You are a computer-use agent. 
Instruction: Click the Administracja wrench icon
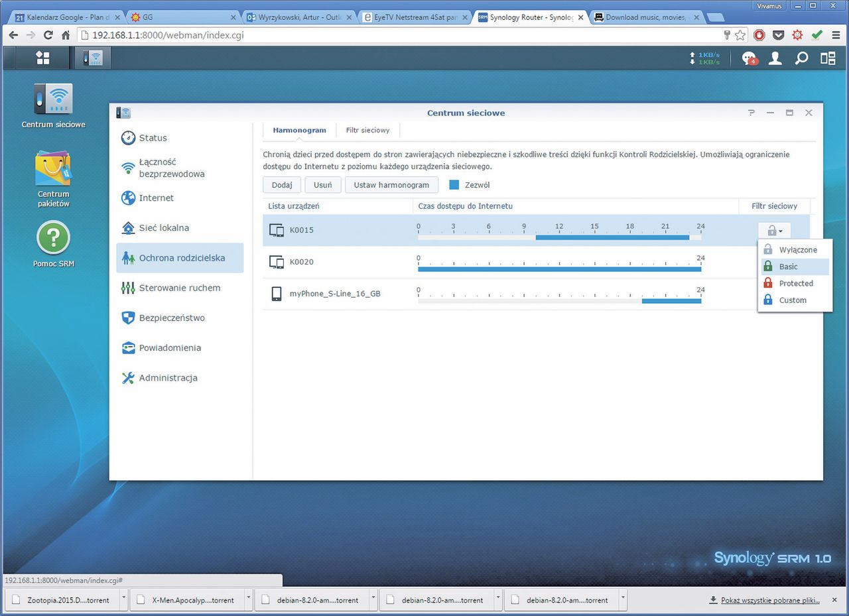click(128, 378)
